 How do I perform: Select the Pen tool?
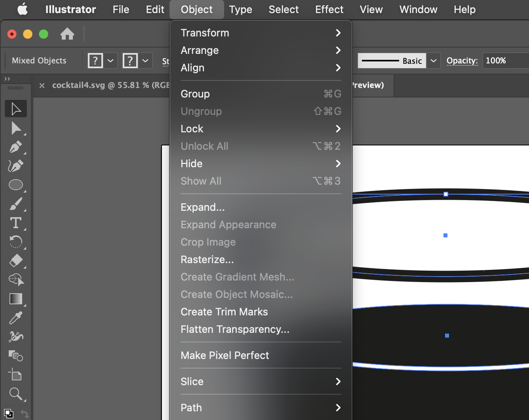coord(16,147)
